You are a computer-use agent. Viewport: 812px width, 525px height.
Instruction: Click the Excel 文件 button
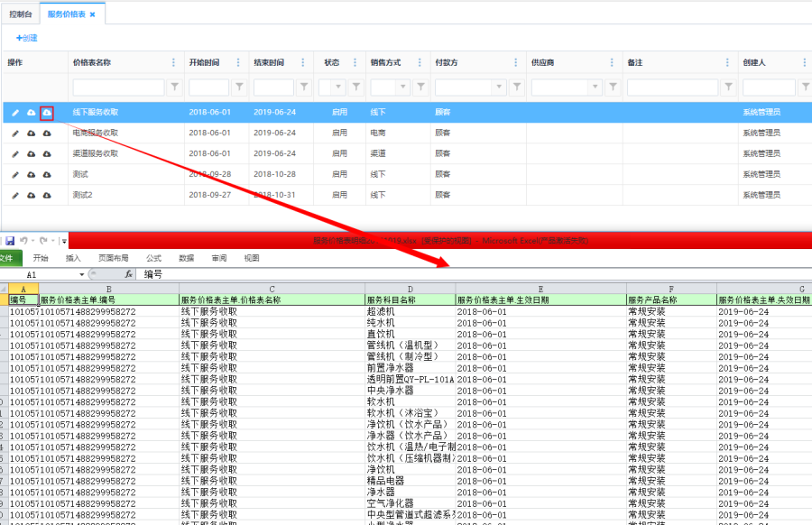pyautogui.click(x=9, y=258)
